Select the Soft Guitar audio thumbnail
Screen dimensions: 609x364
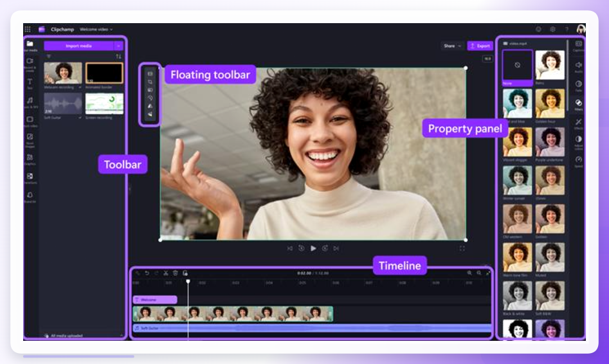(63, 104)
